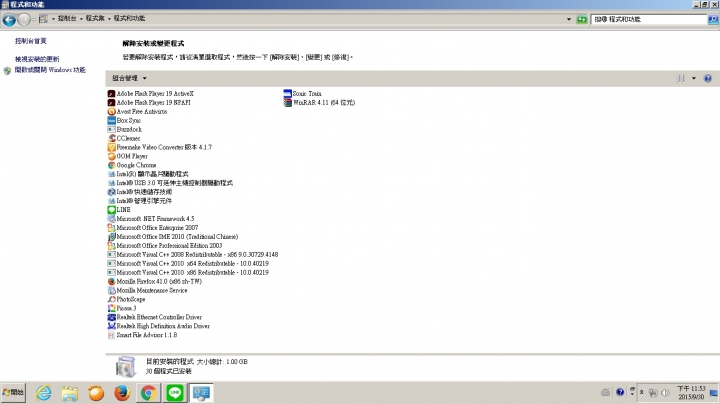Open Windows Explorer folder on taskbar
This screenshot has height=404, width=720.
point(70,393)
